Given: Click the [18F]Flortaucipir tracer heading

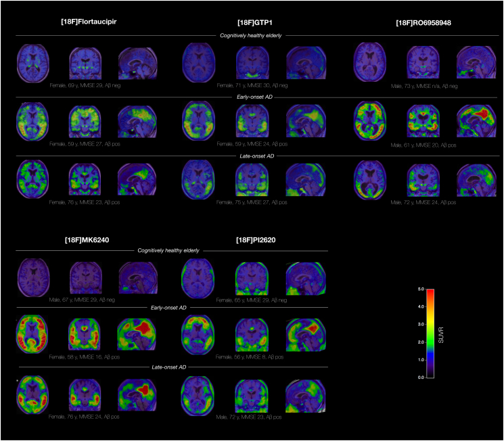Looking at the screenshot, I should [x=89, y=22].
